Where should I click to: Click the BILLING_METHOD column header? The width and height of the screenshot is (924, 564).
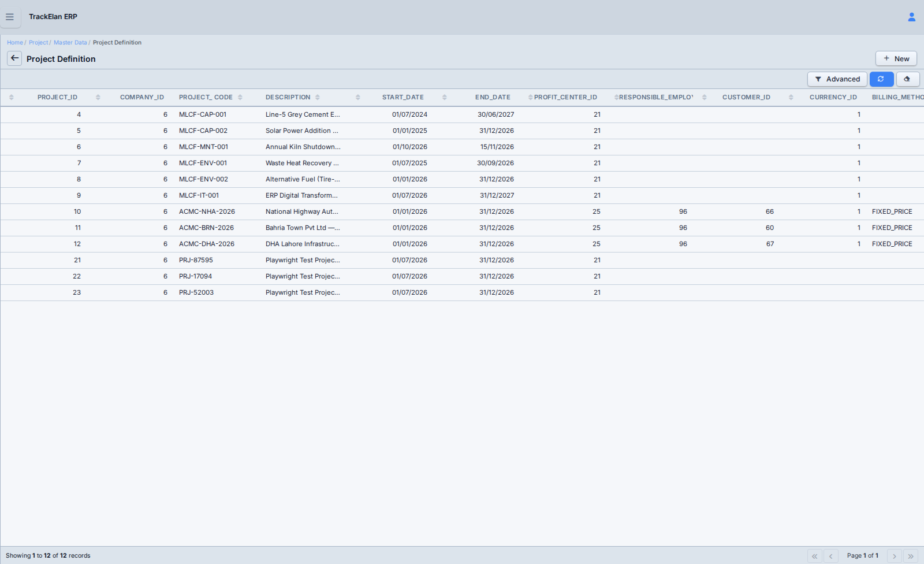[x=898, y=97]
